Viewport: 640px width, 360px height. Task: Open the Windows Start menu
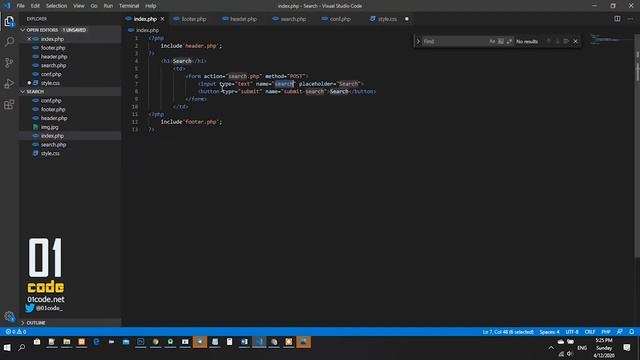7,348
